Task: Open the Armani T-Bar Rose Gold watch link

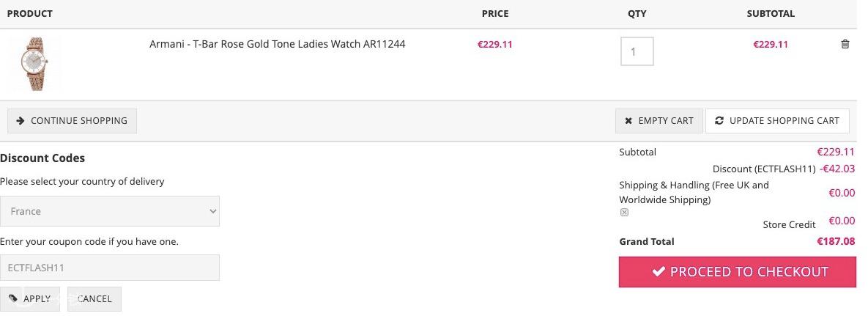Action: (x=277, y=44)
